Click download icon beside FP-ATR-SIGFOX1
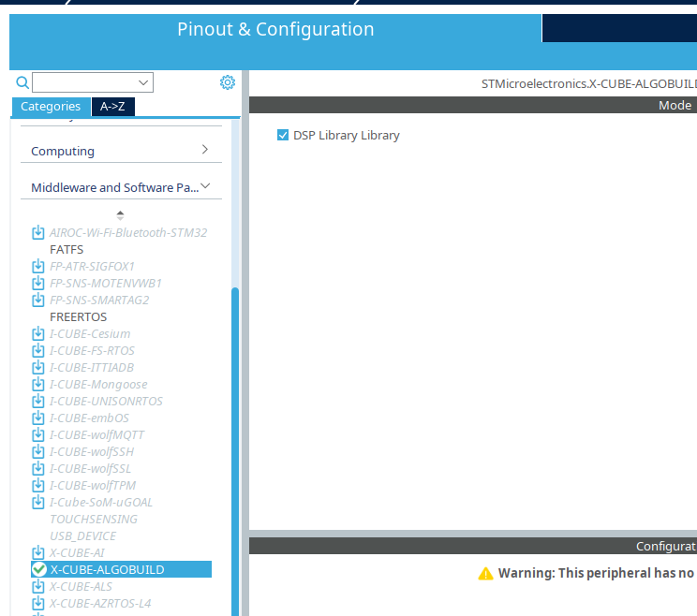This screenshot has height=616, width=697. pos(38,266)
